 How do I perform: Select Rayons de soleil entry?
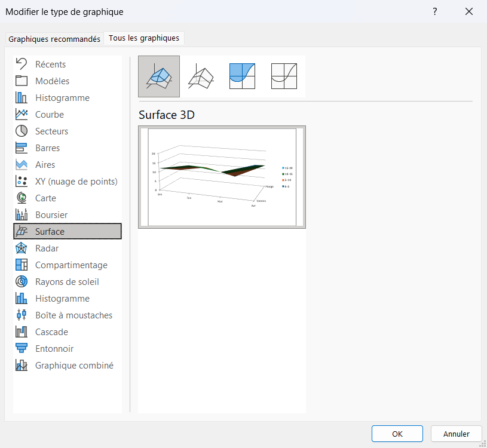(x=67, y=282)
